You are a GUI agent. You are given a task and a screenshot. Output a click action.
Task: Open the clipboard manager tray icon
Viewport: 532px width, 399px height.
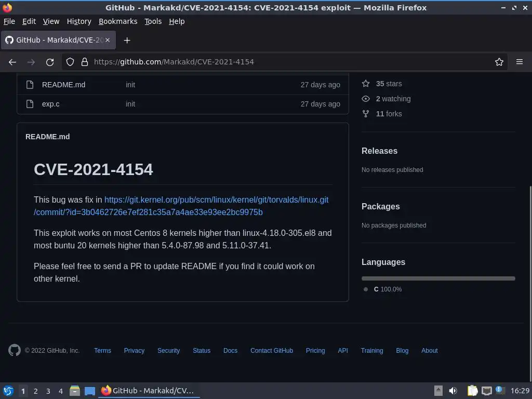472,391
